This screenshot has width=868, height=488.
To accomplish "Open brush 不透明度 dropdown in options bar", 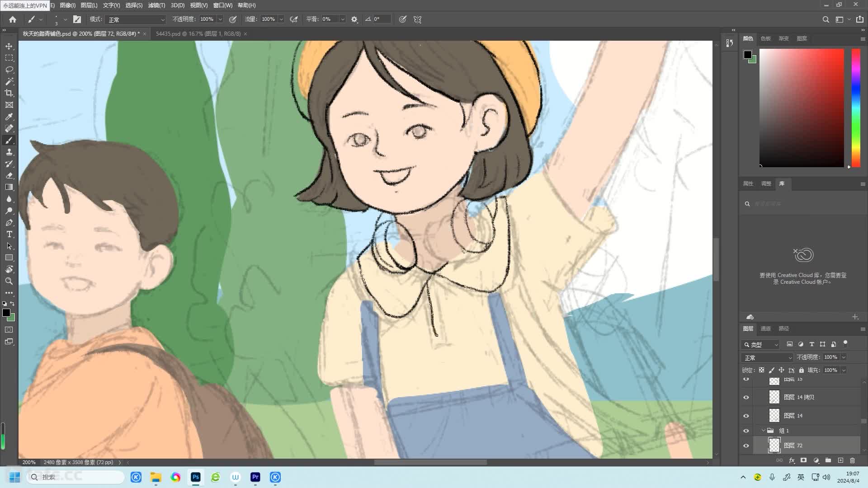I will pos(220,19).
